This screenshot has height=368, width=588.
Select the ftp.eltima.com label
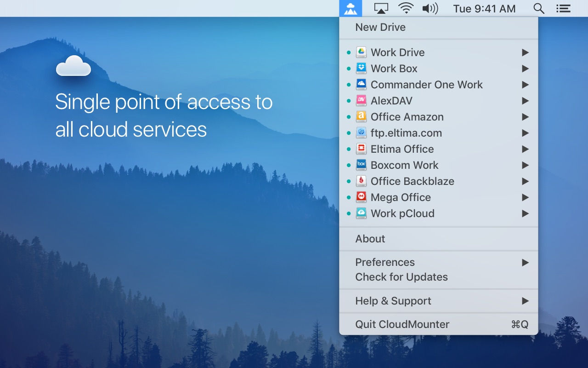[407, 133]
